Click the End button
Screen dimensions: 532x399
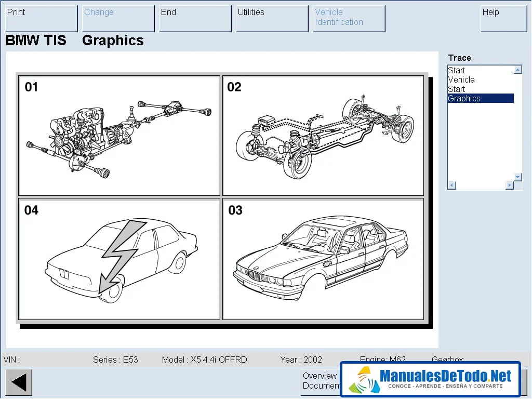tap(195, 18)
